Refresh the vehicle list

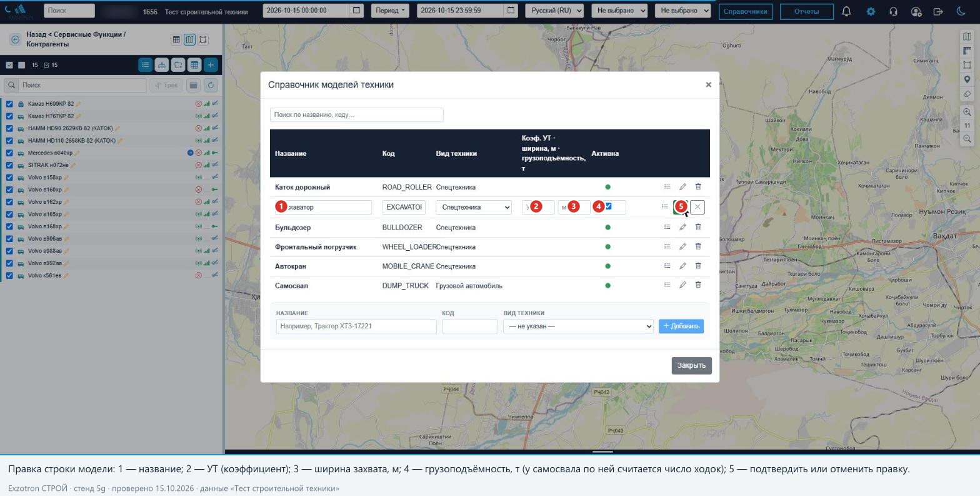pos(211,85)
